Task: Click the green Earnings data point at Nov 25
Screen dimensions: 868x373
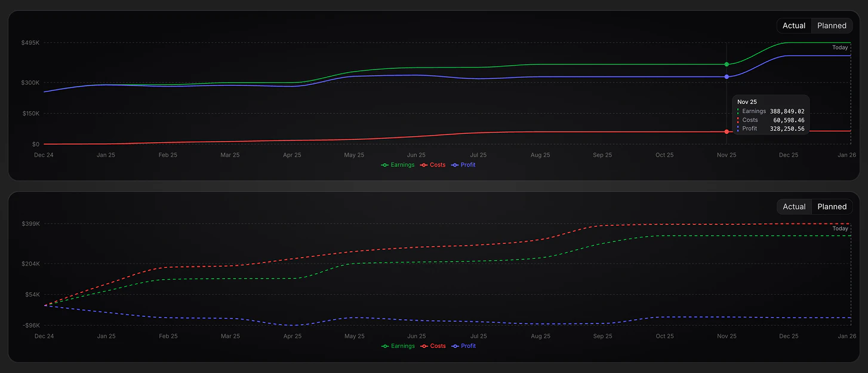Action: [x=727, y=64]
